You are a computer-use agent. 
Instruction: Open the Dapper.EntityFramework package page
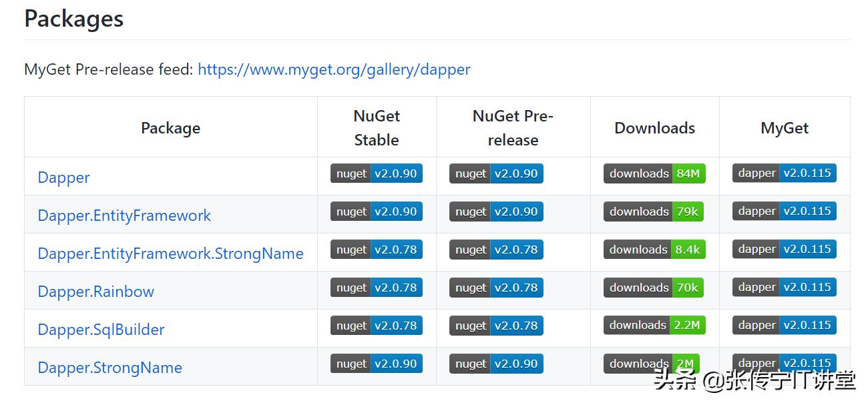124,216
